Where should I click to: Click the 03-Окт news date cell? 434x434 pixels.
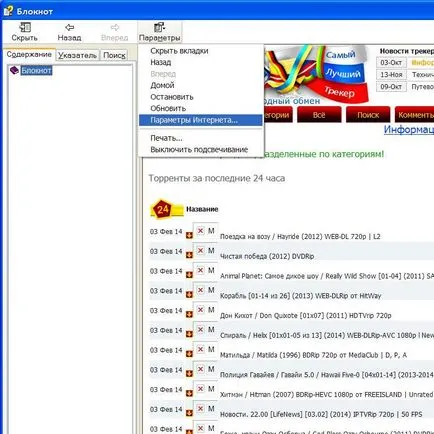click(x=391, y=63)
